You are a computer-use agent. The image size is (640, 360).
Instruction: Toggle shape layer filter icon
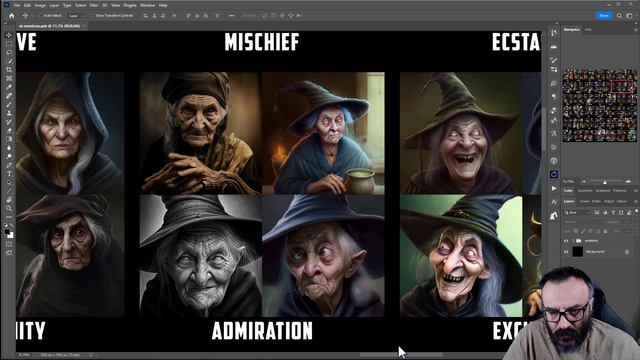click(621, 213)
